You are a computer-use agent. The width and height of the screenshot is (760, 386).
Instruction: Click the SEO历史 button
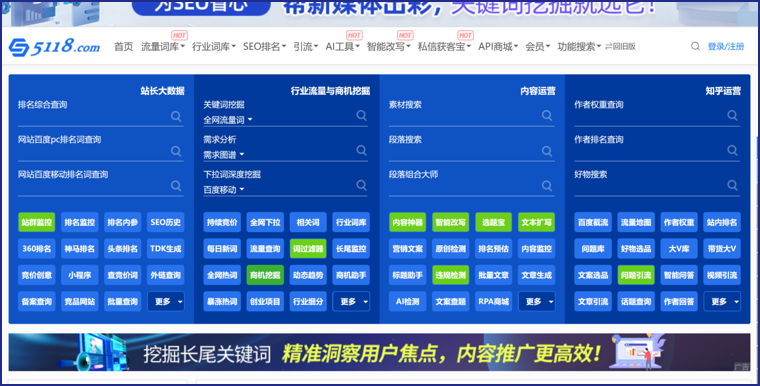(x=166, y=222)
